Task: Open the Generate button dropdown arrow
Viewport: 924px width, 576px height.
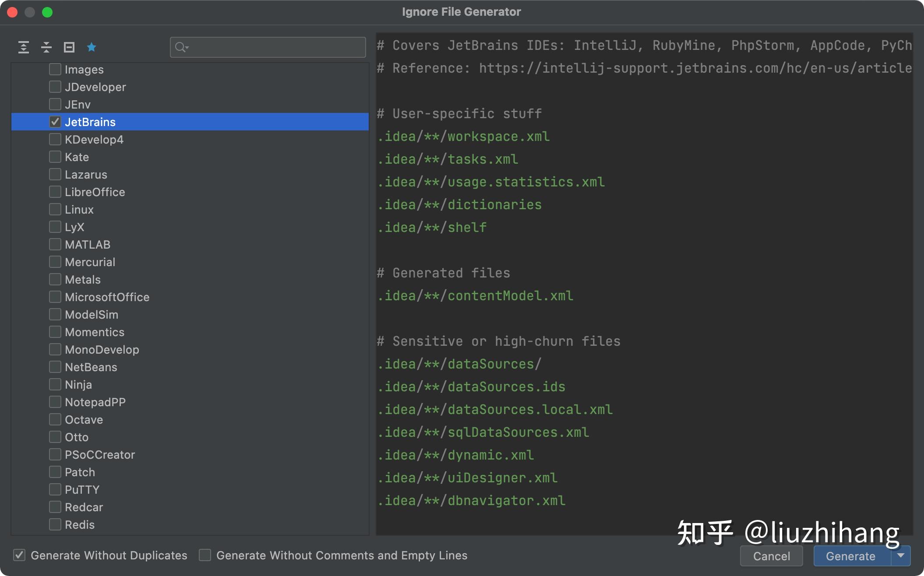Action: click(901, 555)
